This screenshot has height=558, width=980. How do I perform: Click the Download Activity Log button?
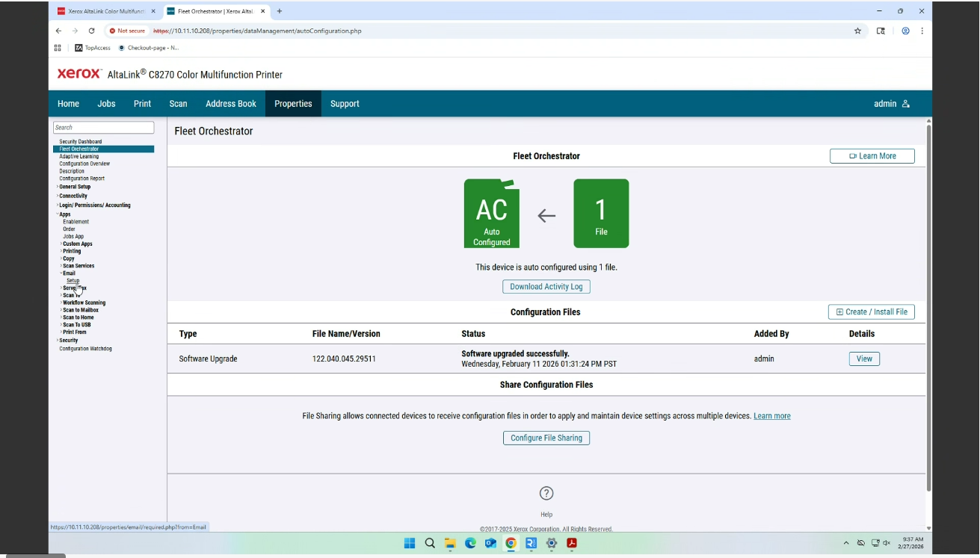click(x=546, y=286)
